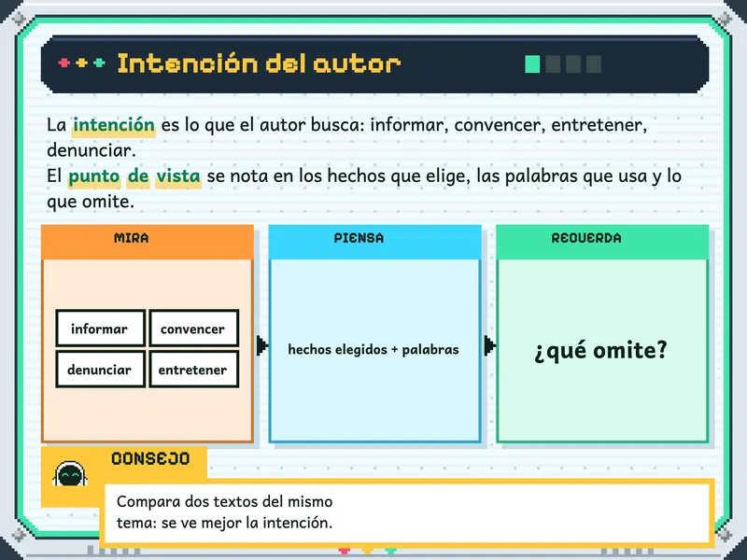Viewport: 747px width, 560px height.
Task: Click the arrow between MIRA and PIENSA
Action: tap(262, 345)
